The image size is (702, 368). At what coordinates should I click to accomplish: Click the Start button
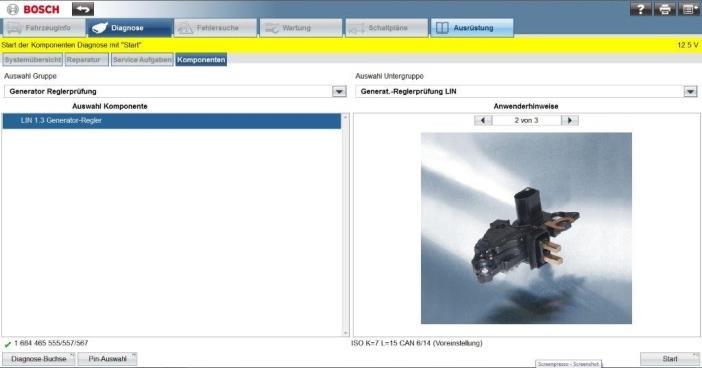click(x=670, y=359)
